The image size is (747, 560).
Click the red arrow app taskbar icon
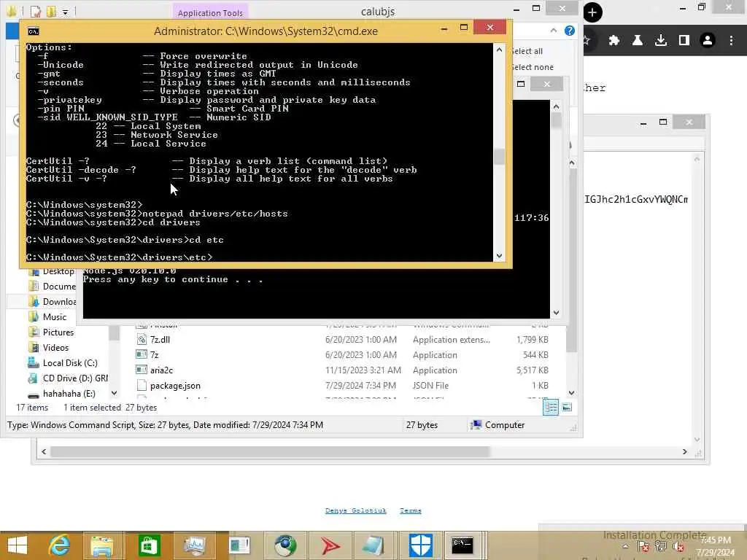click(330, 545)
